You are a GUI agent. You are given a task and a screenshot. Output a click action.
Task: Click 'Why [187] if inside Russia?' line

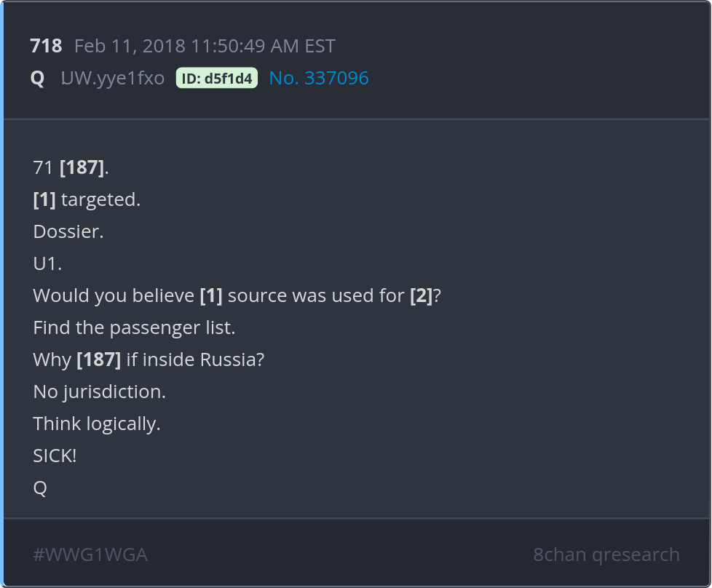coord(149,359)
